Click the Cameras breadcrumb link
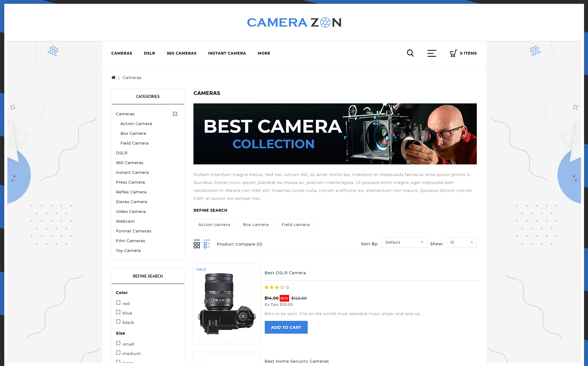This screenshot has width=588, height=366. click(132, 77)
